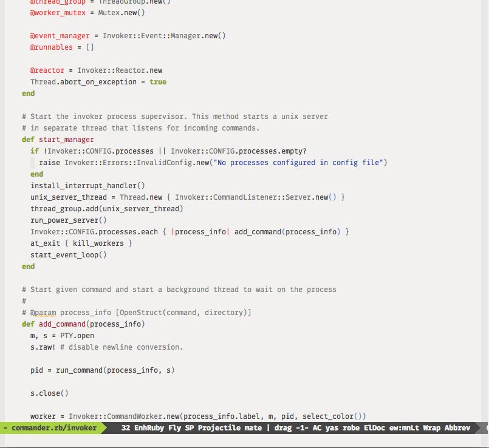Click the line number 32 in mode line
The height and width of the screenshot is (448, 489).
tap(126, 428)
